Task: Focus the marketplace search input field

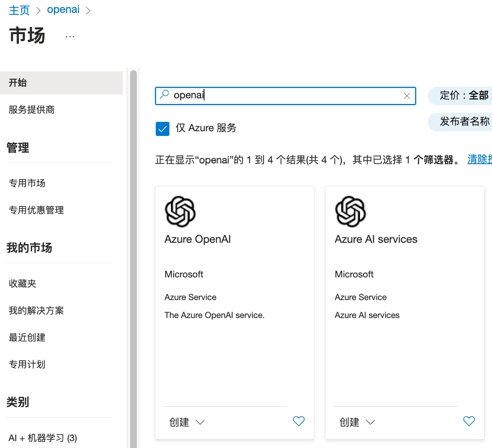Action: (285, 96)
